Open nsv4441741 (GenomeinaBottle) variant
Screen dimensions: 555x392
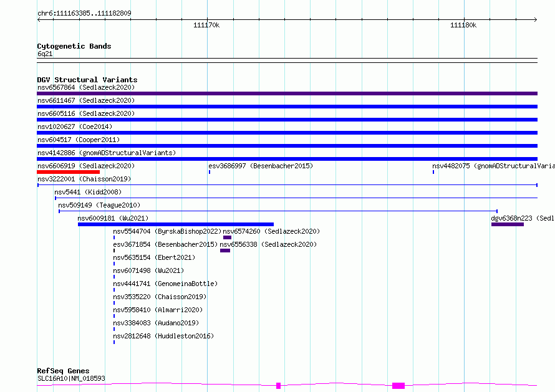coord(165,284)
